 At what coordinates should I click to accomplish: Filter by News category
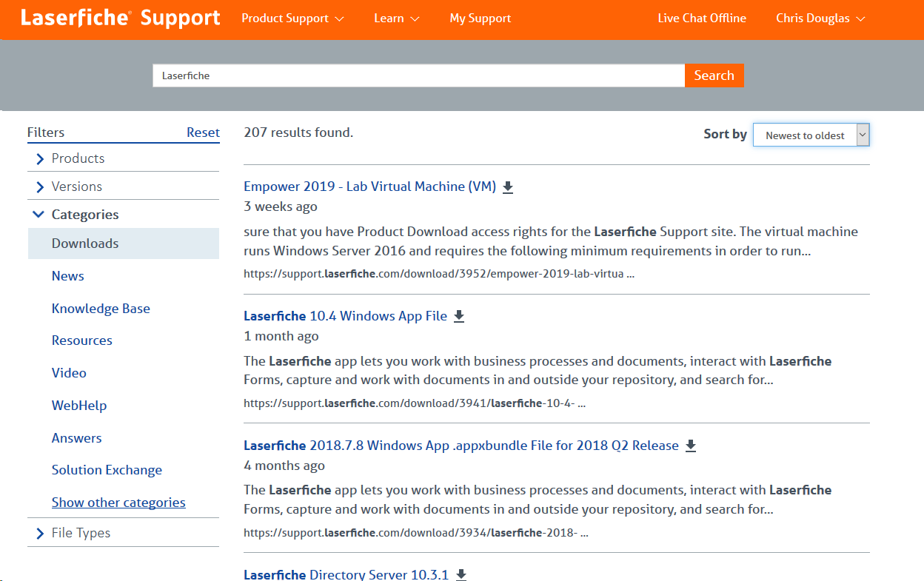[x=68, y=276]
